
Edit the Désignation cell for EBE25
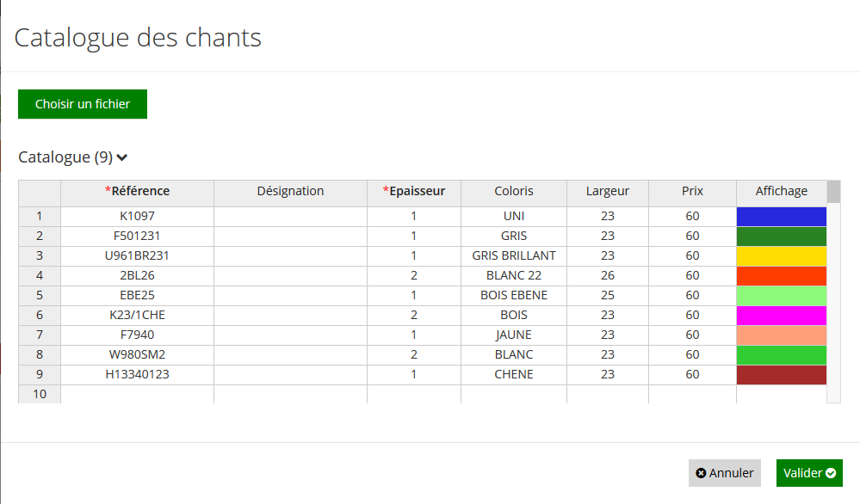coord(291,295)
